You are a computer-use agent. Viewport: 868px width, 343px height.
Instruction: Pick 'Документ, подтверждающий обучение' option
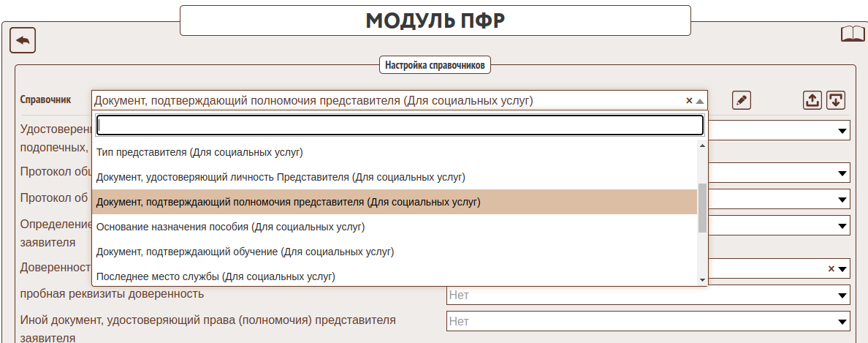(245, 252)
